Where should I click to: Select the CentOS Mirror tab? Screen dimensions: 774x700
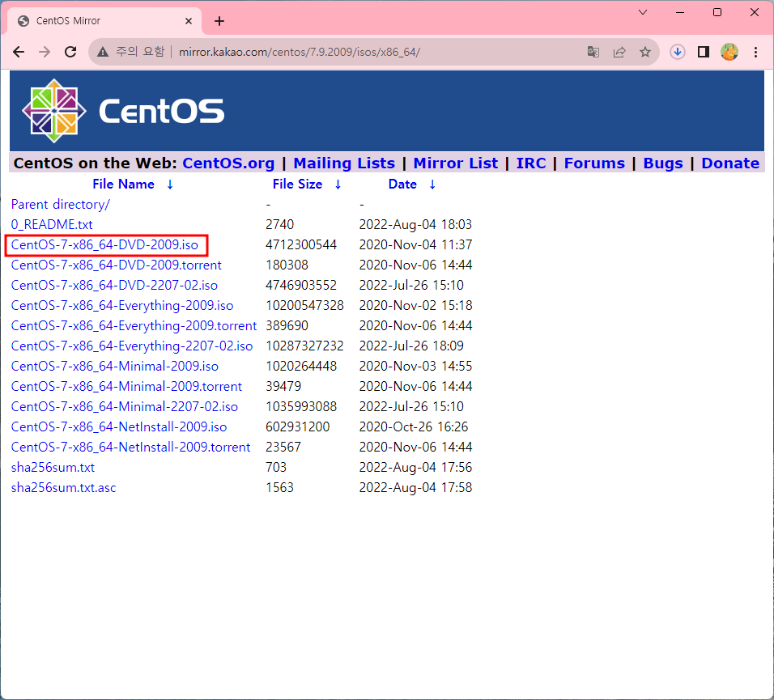(104, 21)
